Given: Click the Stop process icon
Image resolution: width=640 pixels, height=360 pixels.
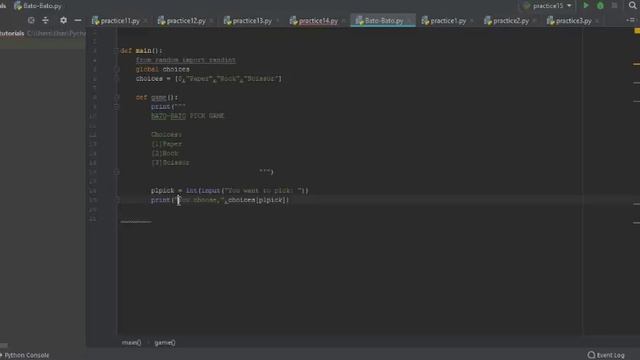Looking at the screenshot, I should tap(614, 6).
